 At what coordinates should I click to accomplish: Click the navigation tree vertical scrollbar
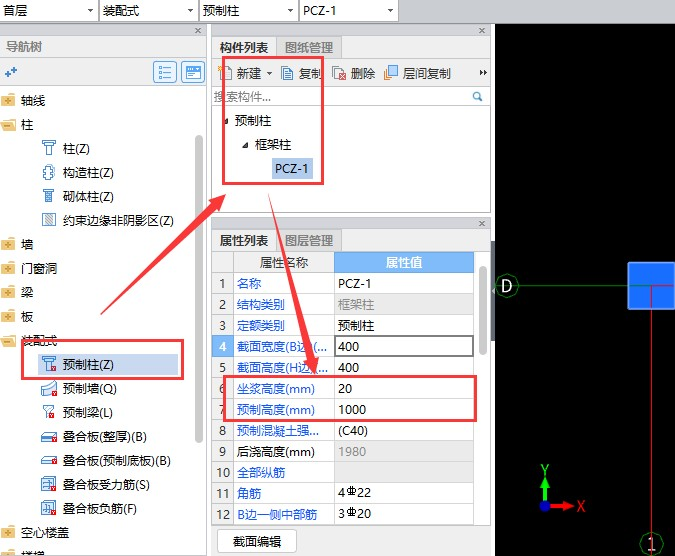pos(198,288)
